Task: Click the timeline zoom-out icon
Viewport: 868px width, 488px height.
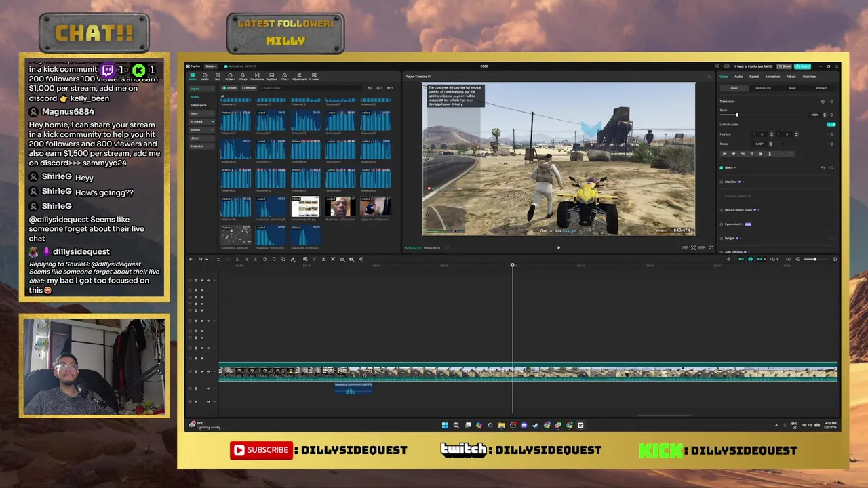Action: [798, 259]
